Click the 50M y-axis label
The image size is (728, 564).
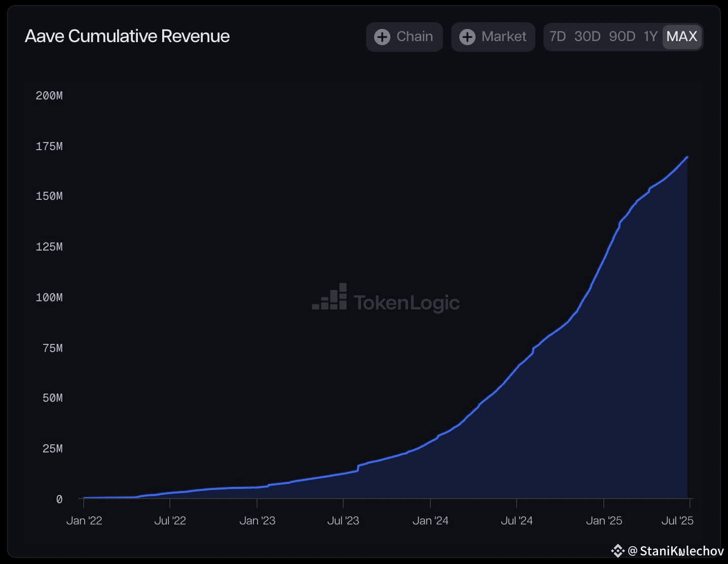click(x=53, y=398)
